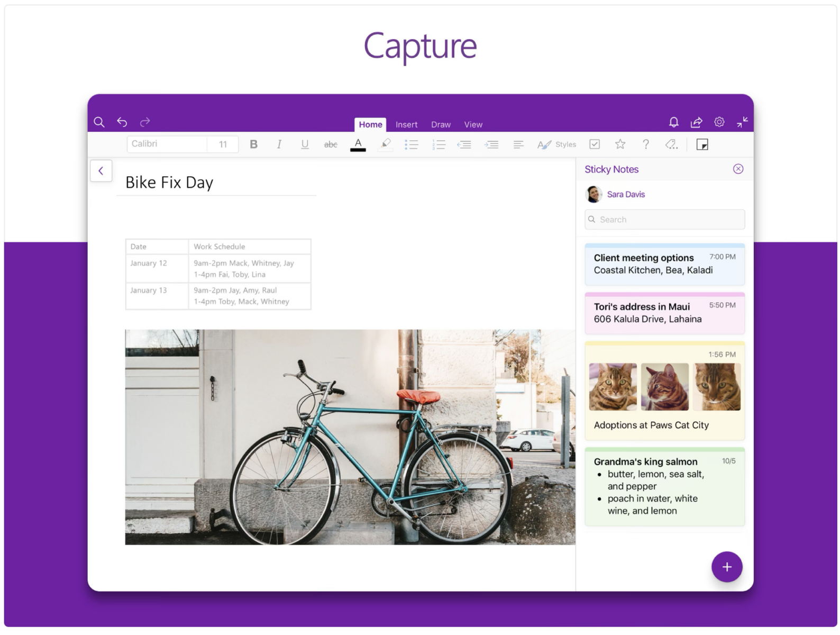Toggle the Sticky Notes pane button
This screenshot has width=840, height=635.
click(702, 144)
